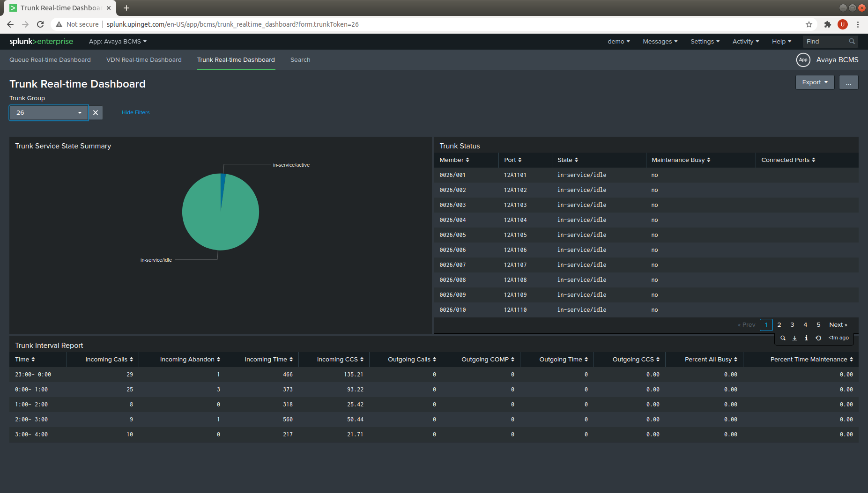Viewport: 868px width, 493px height.
Task: Refresh the Trunk Status panel
Action: (818, 338)
